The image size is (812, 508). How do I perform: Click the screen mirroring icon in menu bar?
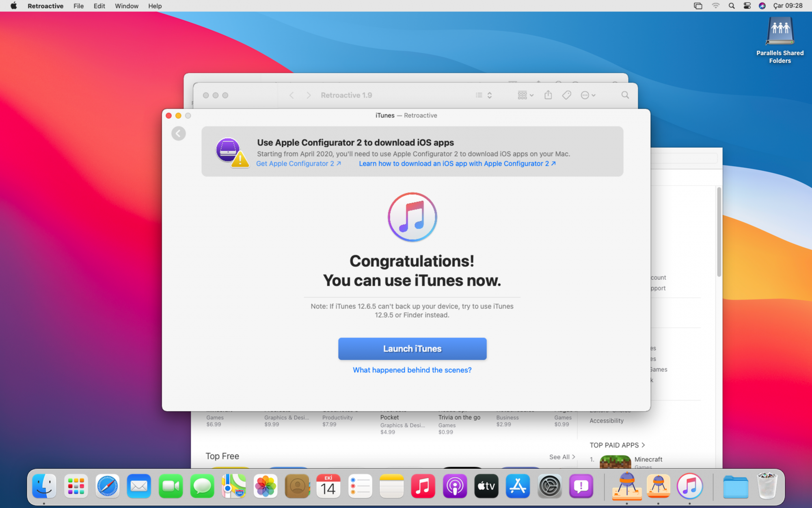point(698,6)
